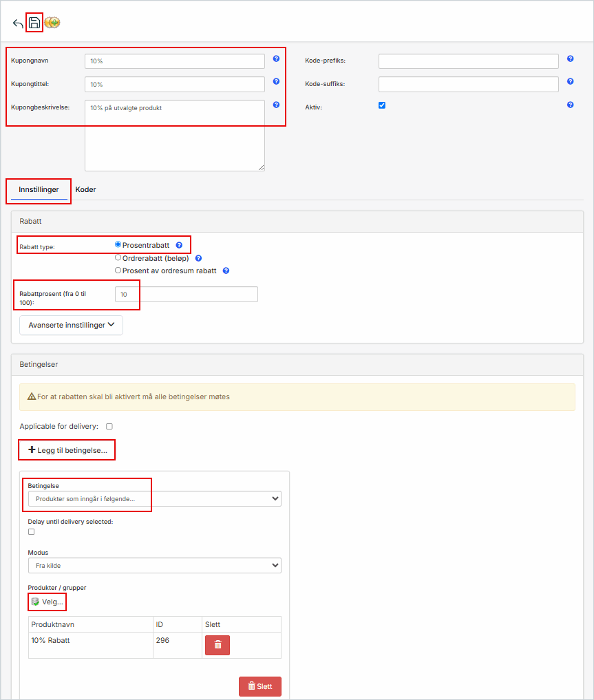Open help icon beside Prosentrabatt option

(x=179, y=245)
